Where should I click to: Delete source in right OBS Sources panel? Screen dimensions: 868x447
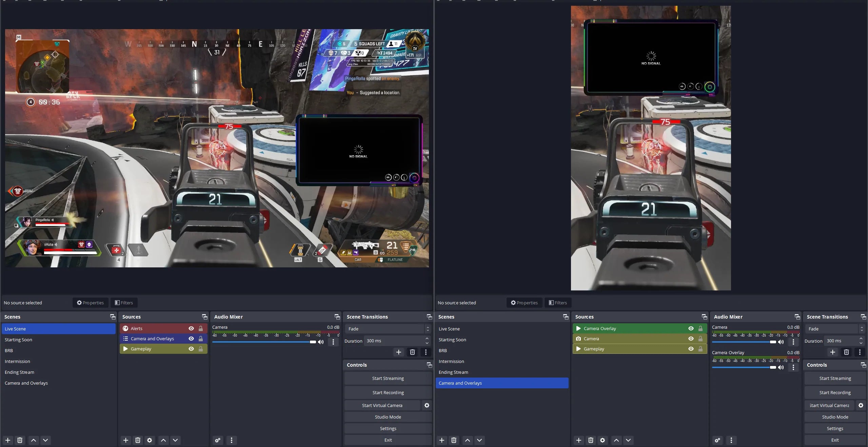[591, 440]
